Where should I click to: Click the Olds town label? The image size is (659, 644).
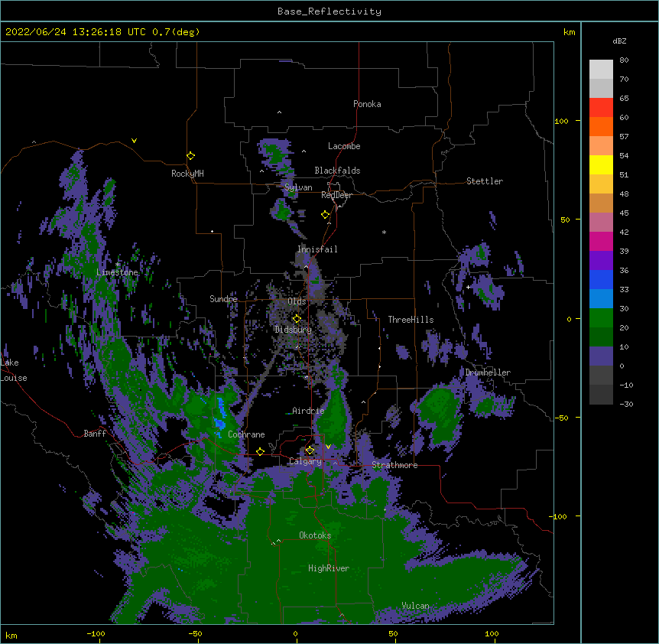(x=297, y=301)
